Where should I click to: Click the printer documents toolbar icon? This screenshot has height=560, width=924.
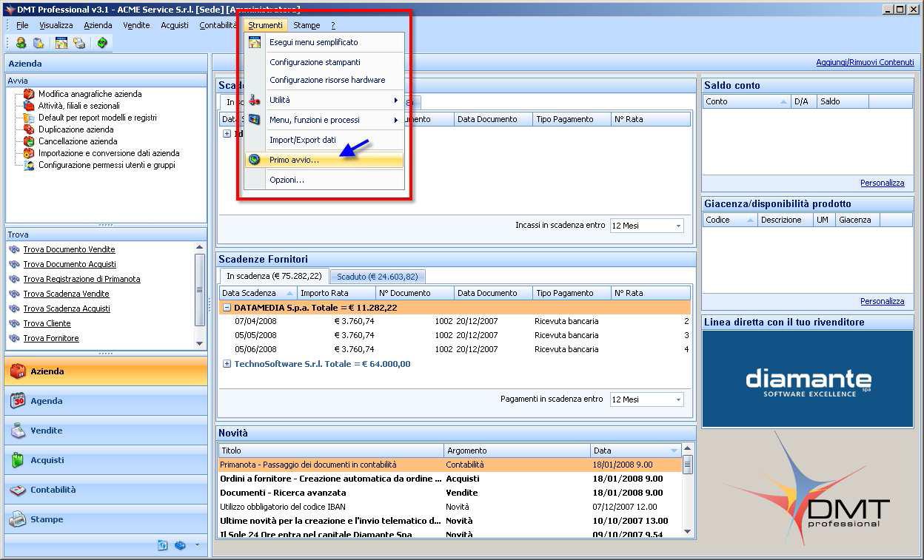[79, 43]
